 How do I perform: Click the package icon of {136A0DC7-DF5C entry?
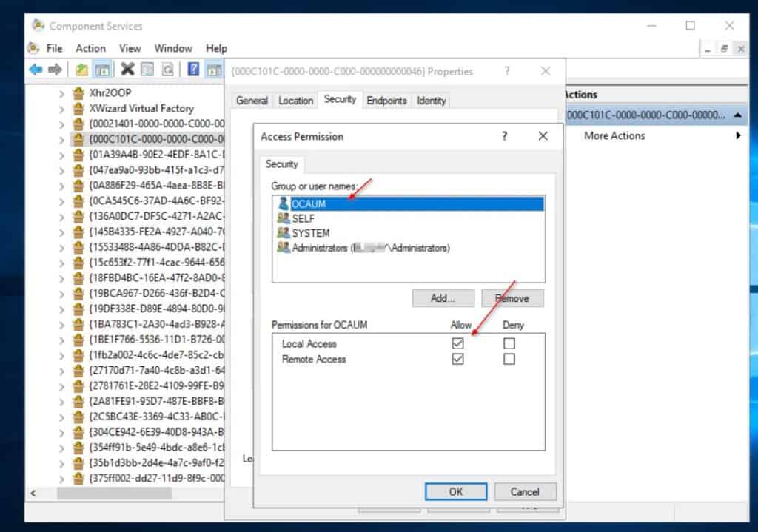click(78, 216)
